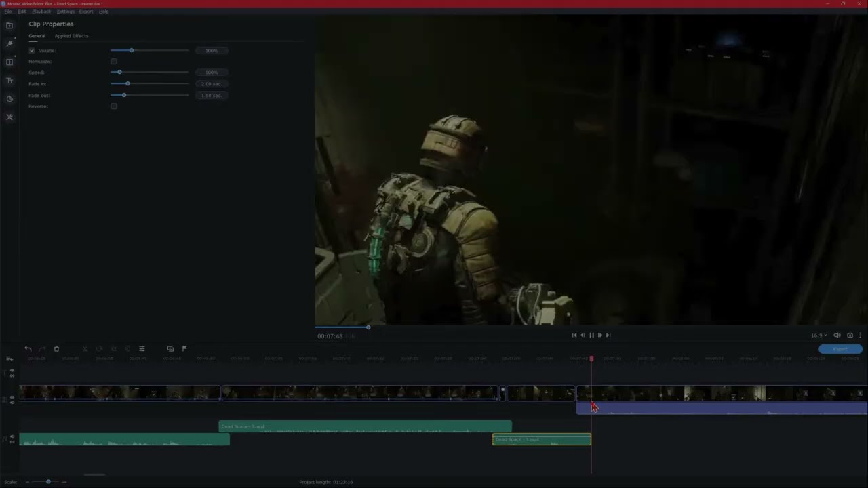868x488 pixels.
Task: Click the Volume 100% value field
Action: click(212, 51)
